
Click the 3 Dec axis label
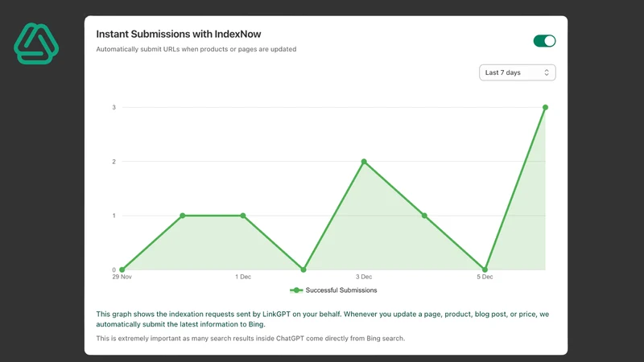point(364,277)
